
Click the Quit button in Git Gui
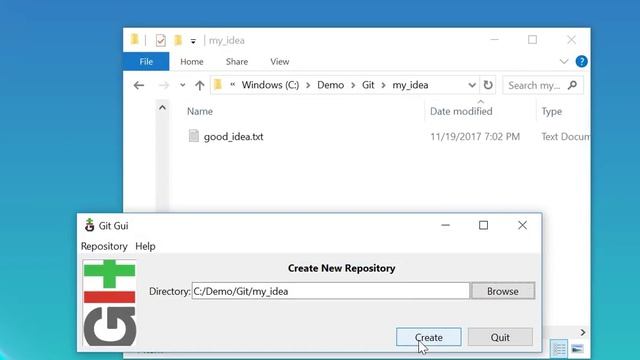[500, 337]
